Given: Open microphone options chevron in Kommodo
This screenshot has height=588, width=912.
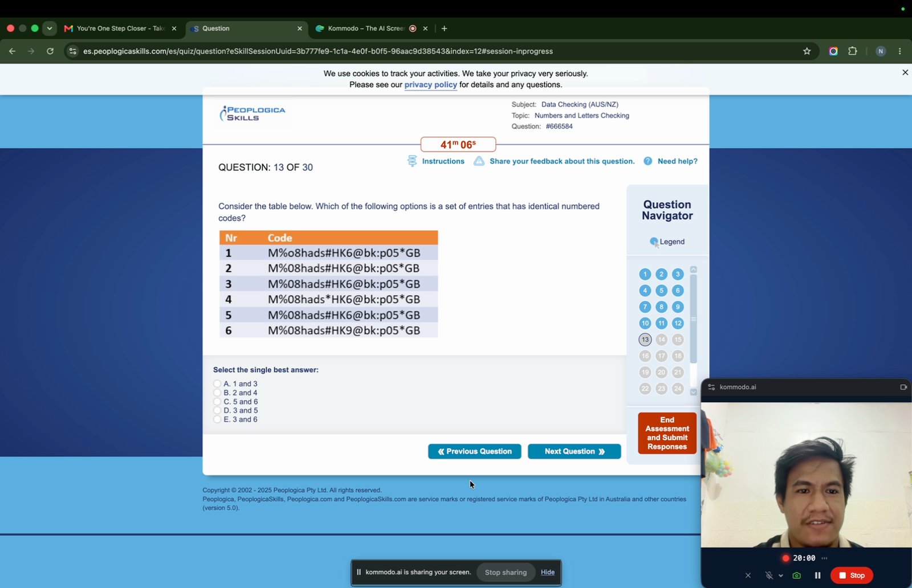Looking at the screenshot, I should (780, 575).
